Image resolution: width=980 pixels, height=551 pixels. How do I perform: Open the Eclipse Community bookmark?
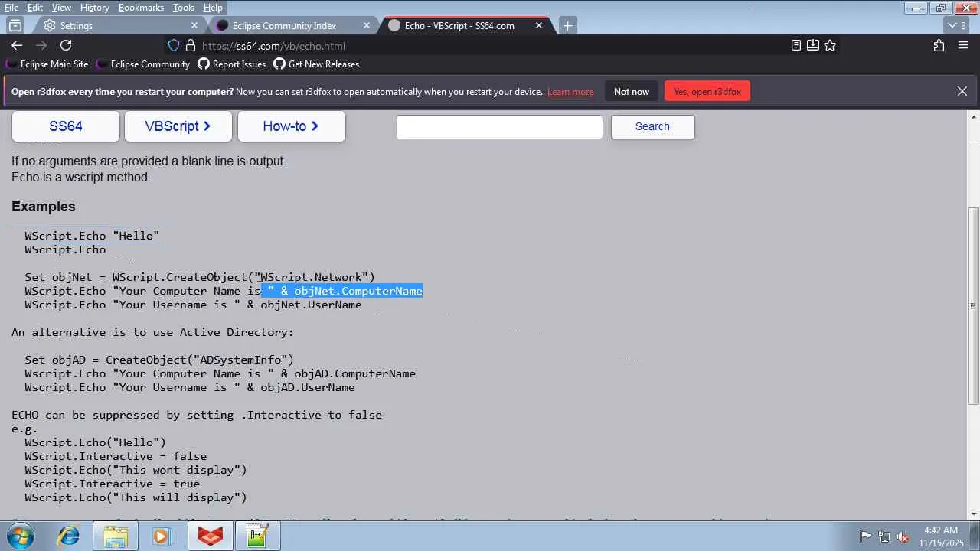tap(143, 64)
